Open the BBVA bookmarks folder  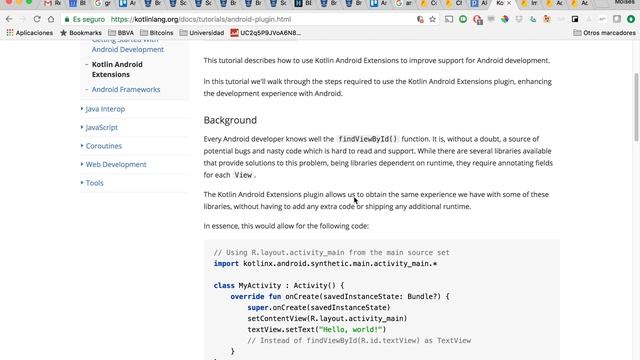[x=121, y=33]
